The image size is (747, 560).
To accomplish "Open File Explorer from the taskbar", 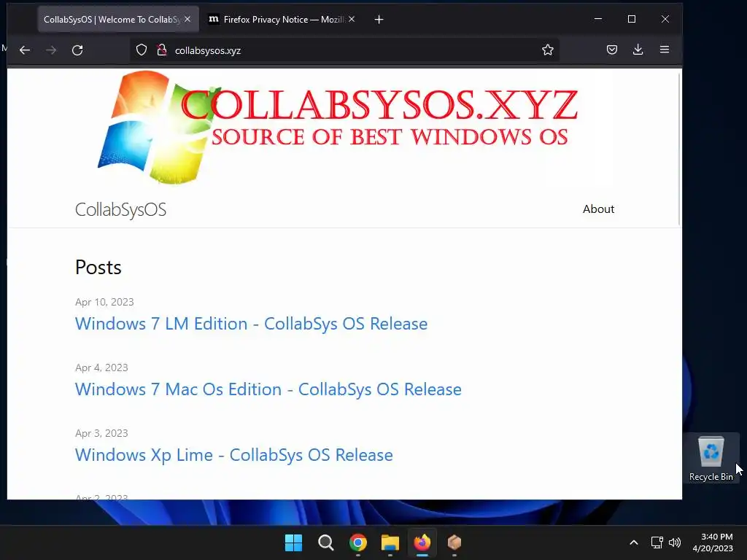I will [390, 542].
